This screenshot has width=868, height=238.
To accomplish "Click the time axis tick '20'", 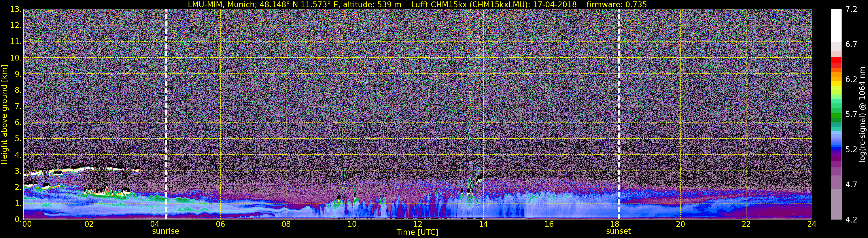I will tap(680, 224).
